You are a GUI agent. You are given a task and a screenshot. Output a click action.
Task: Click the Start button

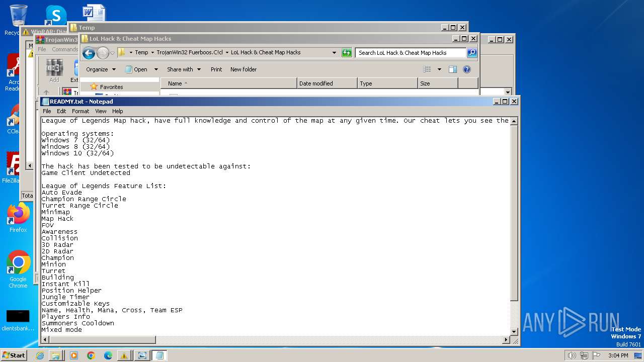pyautogui.click(x=14, y=355)
